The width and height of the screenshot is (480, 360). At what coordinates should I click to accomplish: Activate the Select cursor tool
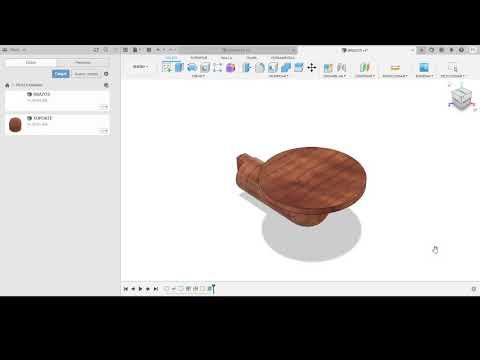pyautogui.click(x=452, y=68)
